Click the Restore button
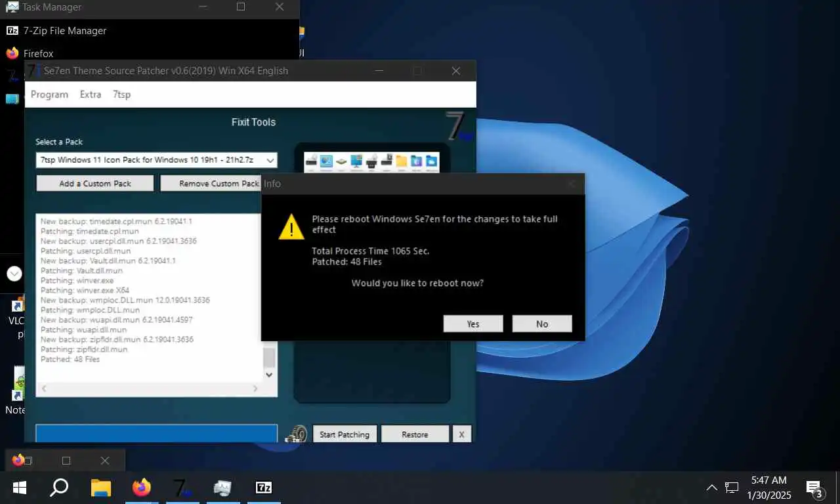 point(415,434)
